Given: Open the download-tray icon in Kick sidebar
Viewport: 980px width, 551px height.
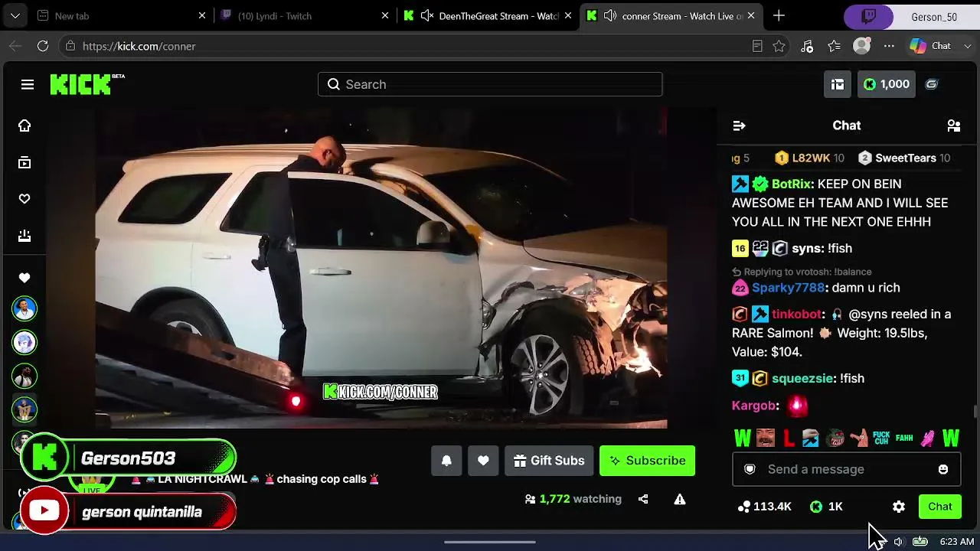Looking at the screenshot, I should (x=24, y=236).
